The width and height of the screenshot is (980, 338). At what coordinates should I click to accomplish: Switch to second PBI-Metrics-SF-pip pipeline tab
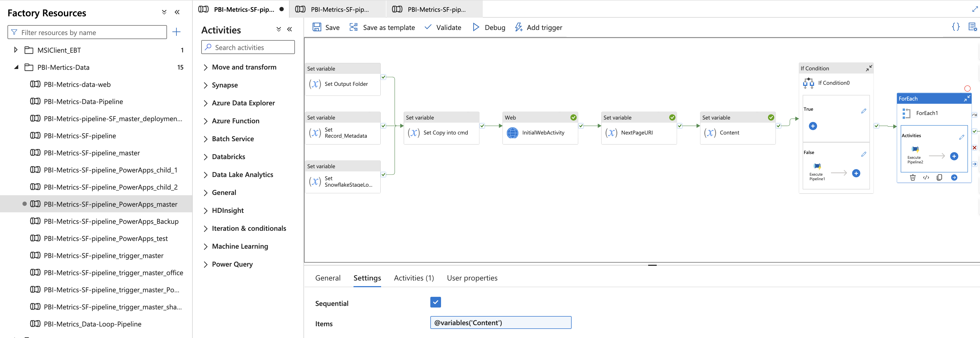tap(337, 9)
